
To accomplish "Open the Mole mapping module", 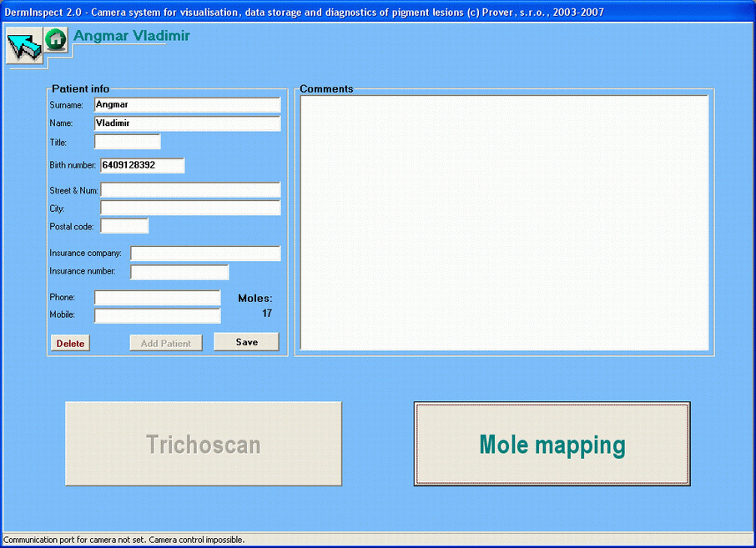I will coord(552,444).
